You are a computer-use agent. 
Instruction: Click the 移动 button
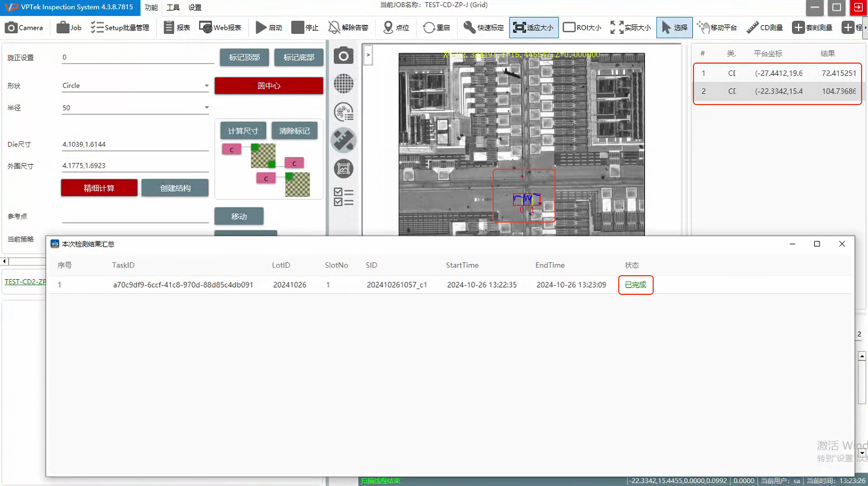239,216
